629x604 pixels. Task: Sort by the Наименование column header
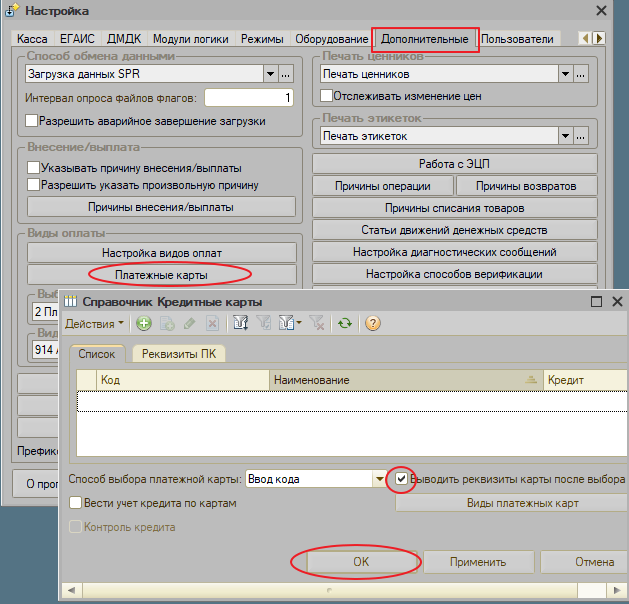[x=405, y=380]
